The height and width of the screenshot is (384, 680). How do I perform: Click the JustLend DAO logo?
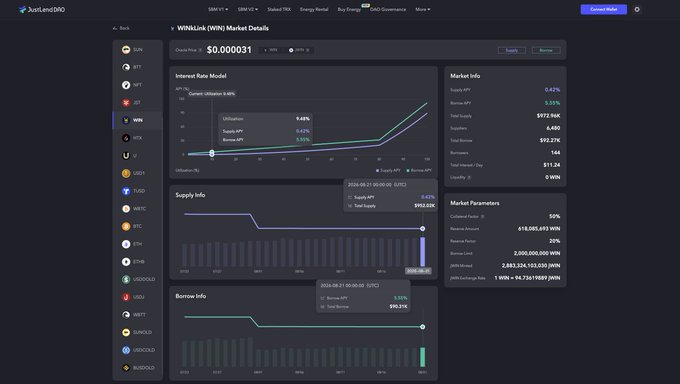[42, 10]
